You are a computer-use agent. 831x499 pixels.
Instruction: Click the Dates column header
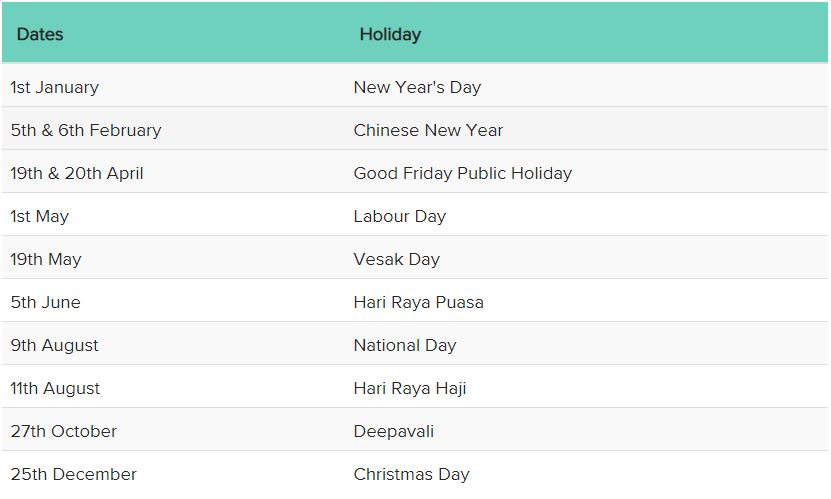click(x=40, y=34)
